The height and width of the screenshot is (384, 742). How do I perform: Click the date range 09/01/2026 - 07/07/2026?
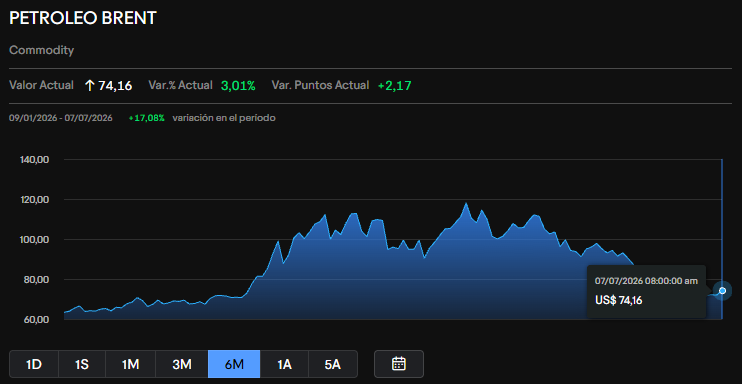click(61, 118)
